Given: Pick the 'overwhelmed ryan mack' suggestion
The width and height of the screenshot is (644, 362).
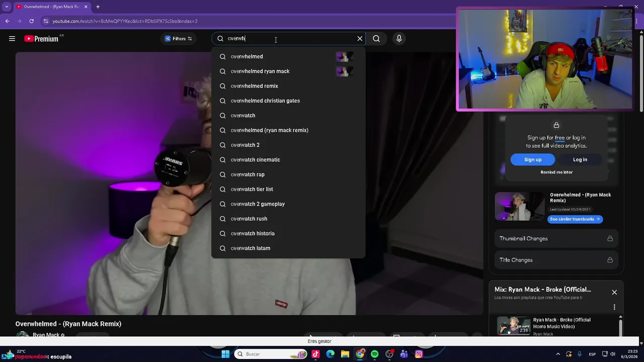Looking at the screenshot, I should click(x=288, y=71).
